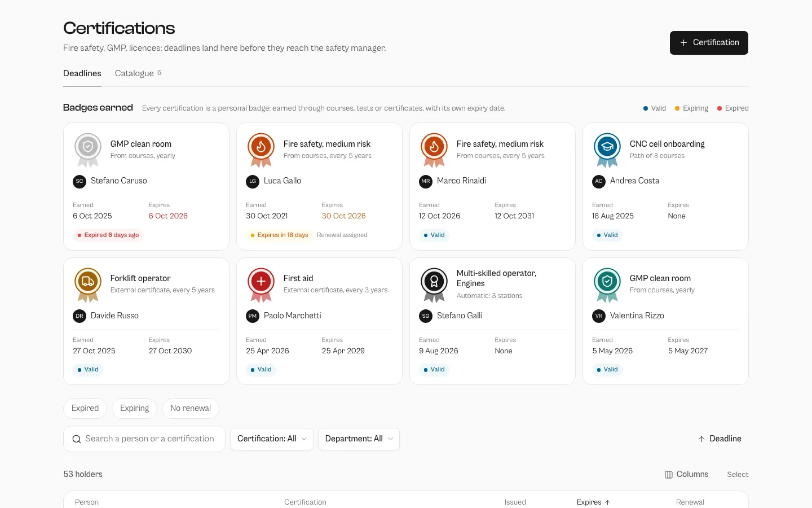812x508 pixels.
Task: Click the magnifier icon in the search box
Action: coord(77,439)
